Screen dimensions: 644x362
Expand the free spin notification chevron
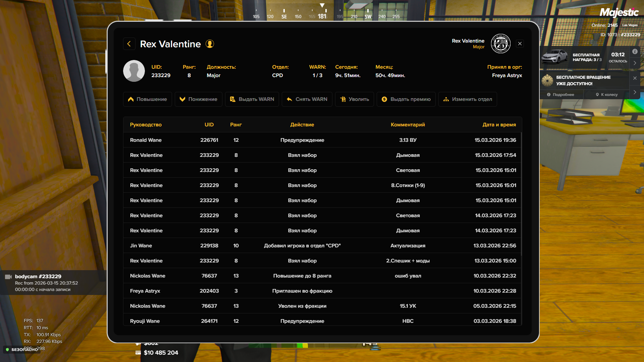[x=635, y=92]
